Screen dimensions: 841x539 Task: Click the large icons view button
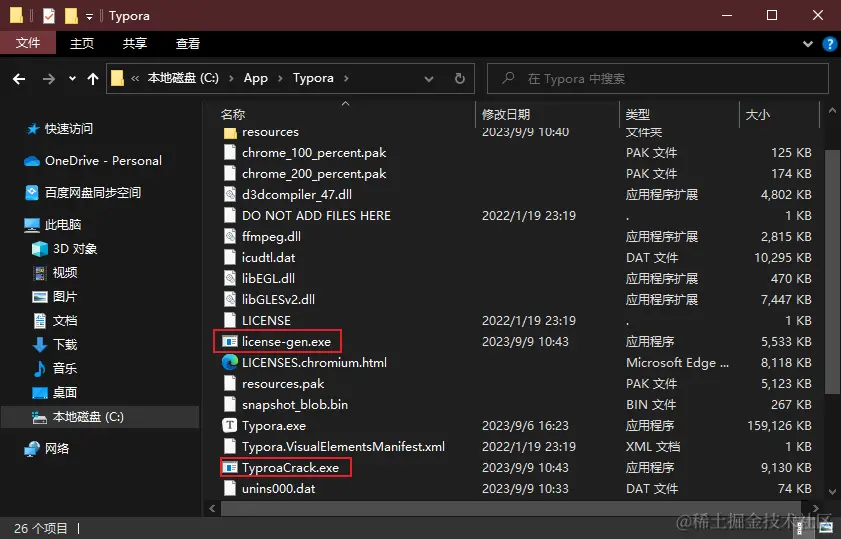826,527
